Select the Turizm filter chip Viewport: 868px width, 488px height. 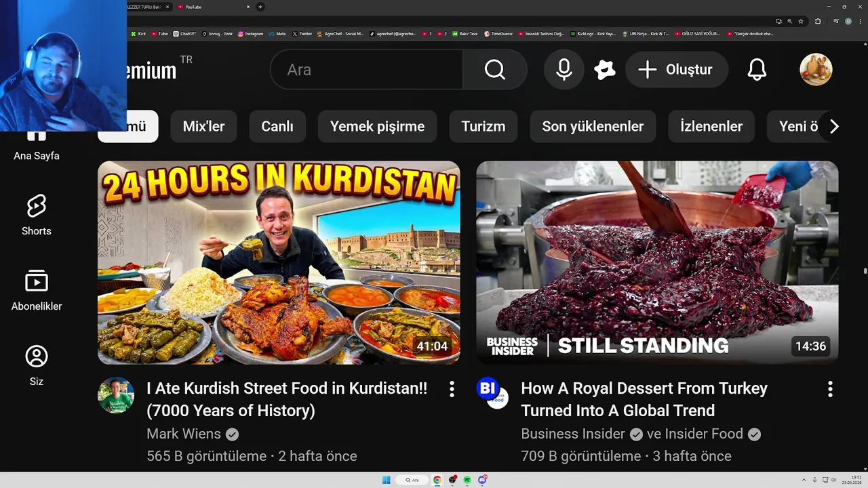484,126
